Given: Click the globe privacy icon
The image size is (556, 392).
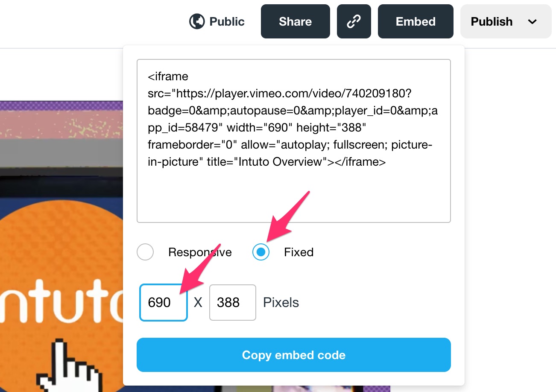Looking at the screenshot, I should pos(197,22).
